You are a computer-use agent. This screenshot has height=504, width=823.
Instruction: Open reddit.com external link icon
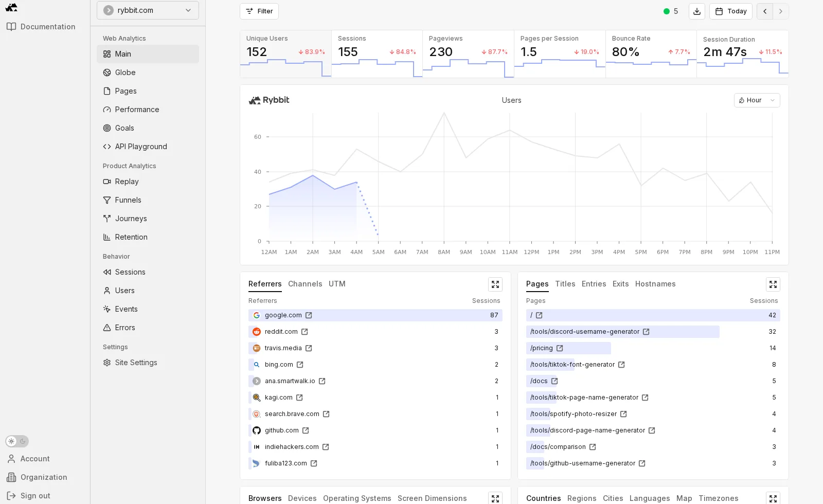click(305, 332)
